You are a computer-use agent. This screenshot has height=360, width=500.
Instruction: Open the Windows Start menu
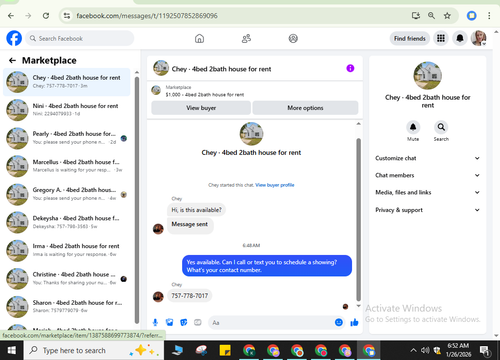[12, 350]
